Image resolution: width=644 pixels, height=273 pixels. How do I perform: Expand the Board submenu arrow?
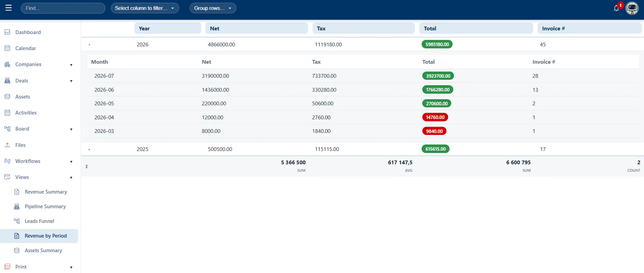pos(71,129)
